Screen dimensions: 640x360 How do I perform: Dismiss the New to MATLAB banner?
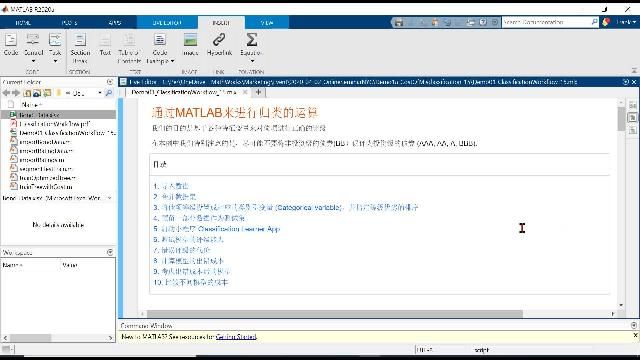(635, 336)
